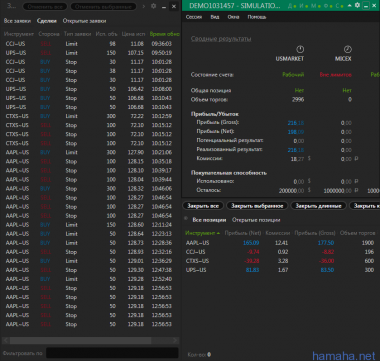Click the Цена исп column header
Image resolution: width=380 pixels, height=361 pixels.
(133, 34)
